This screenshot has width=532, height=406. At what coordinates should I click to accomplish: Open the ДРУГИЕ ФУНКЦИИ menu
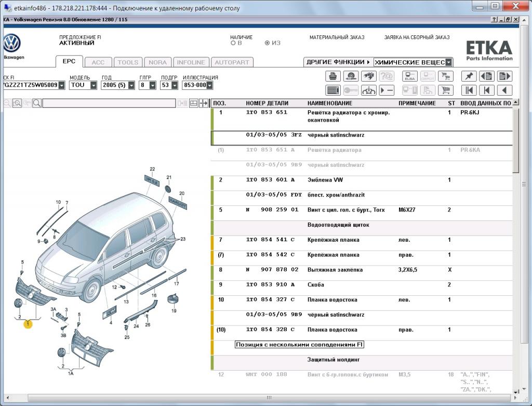(x=338, y=62)
